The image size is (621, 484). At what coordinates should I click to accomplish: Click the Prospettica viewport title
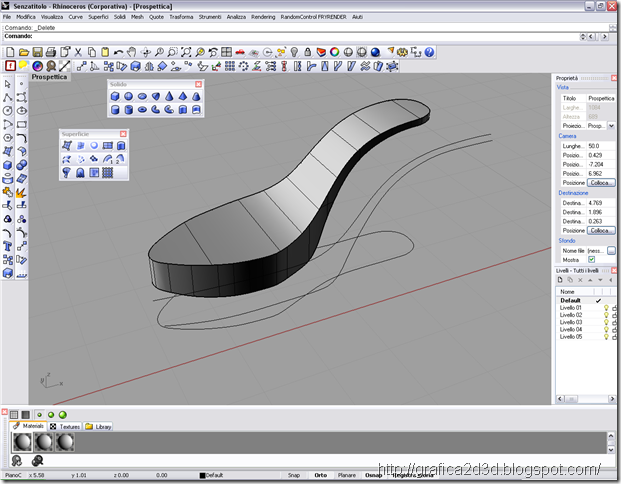tap(50, 77)
